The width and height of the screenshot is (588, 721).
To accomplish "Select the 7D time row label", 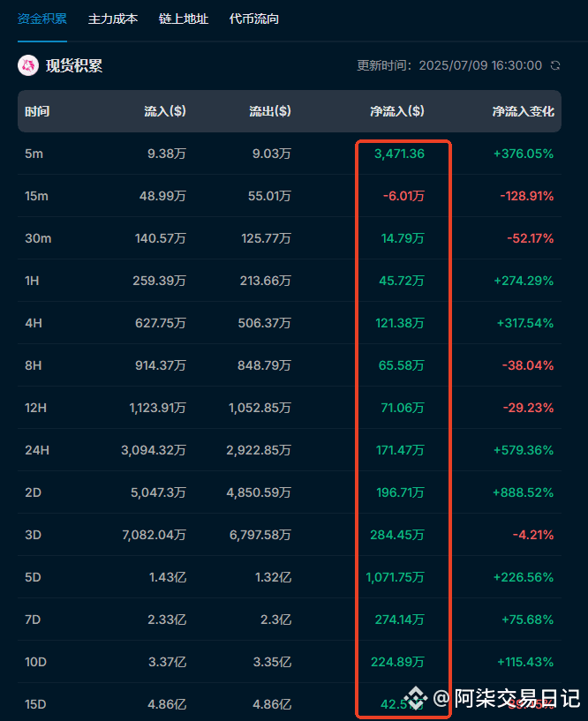I will click(x=33, y=620).
